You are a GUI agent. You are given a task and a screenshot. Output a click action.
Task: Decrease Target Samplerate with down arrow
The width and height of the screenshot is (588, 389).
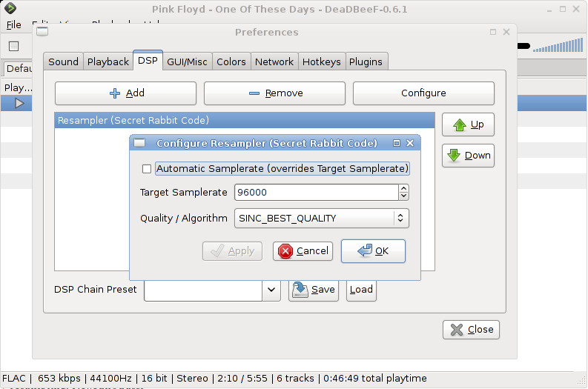(x=403, y=196)
